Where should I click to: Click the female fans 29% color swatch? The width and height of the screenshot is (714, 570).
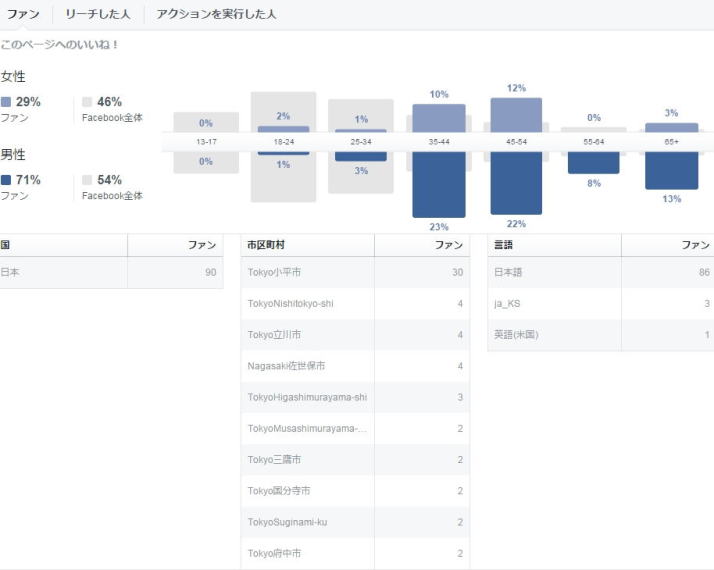tap(6, 102)
